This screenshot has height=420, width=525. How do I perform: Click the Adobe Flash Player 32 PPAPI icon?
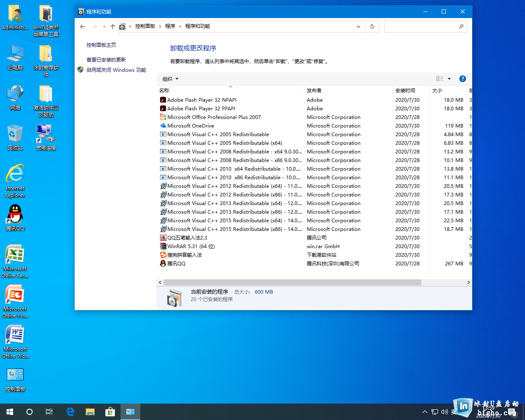[163, 108]
